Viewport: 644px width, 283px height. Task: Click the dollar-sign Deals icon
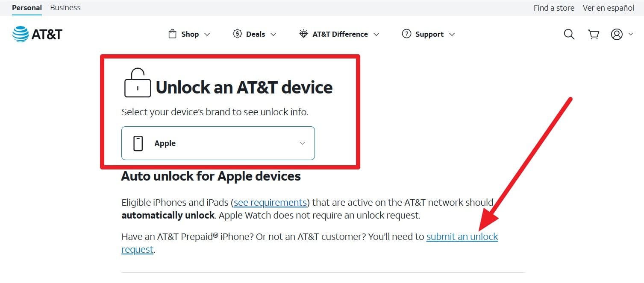238,33
